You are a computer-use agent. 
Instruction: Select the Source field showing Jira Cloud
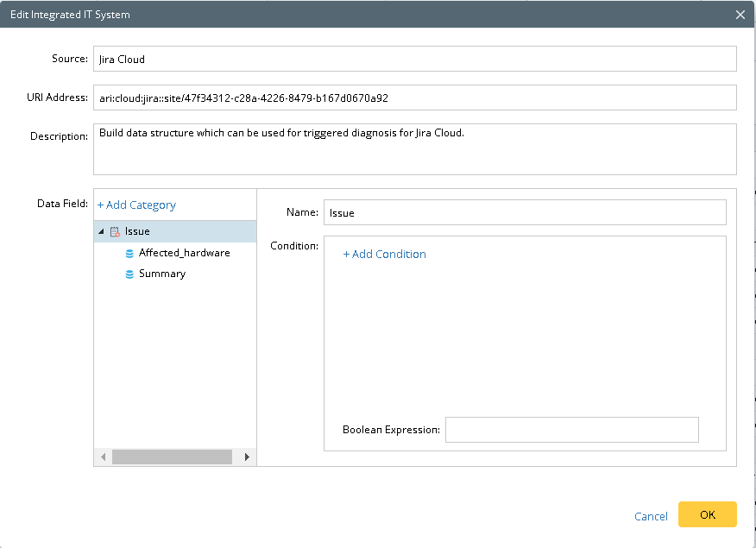click(x=414, y=59)
